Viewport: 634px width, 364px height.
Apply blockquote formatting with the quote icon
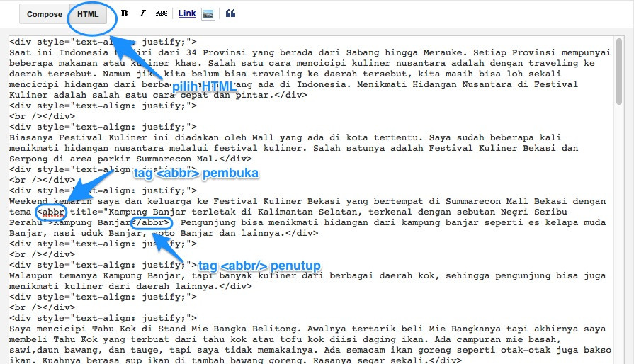(230, 13)
